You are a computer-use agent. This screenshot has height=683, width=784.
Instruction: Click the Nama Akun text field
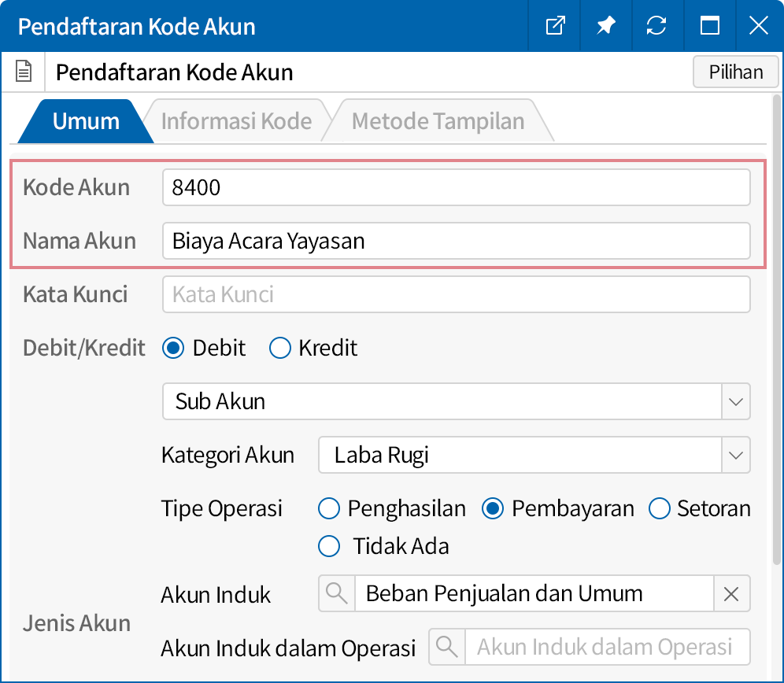click(456, 241)
